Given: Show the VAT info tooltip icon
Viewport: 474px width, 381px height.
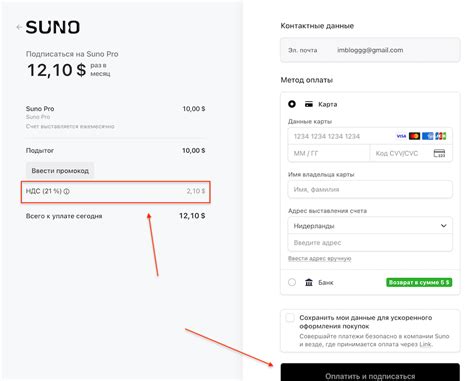Looking at the screenshot, I should click(66, 191).
